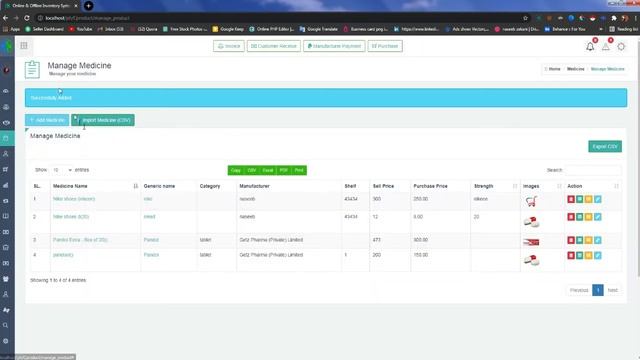Screen dimensions: 640x360
Task: Click the blue edit button in Panadol Extra row
Action: click(598, 240)
